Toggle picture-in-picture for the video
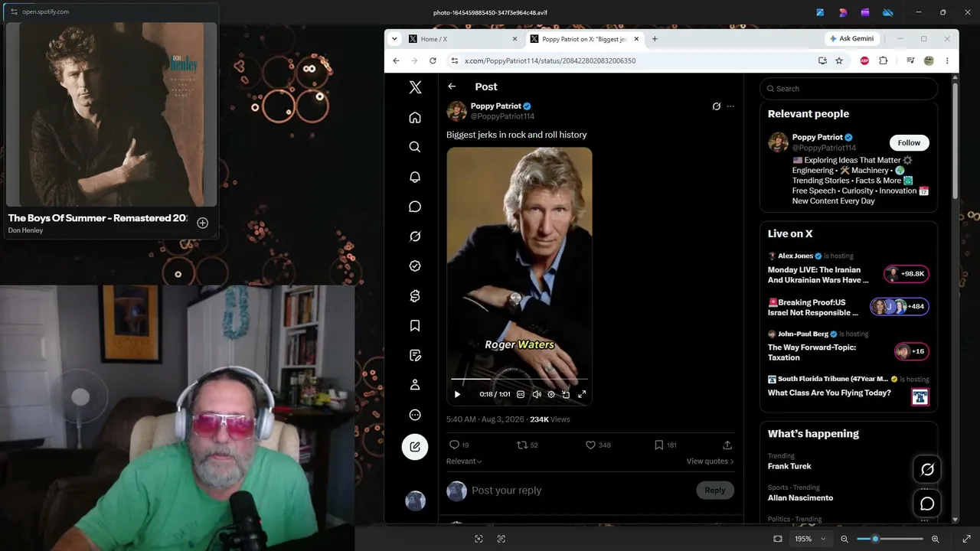The width and height of the screenshot is (980, 551). click(x=566, y=394)
